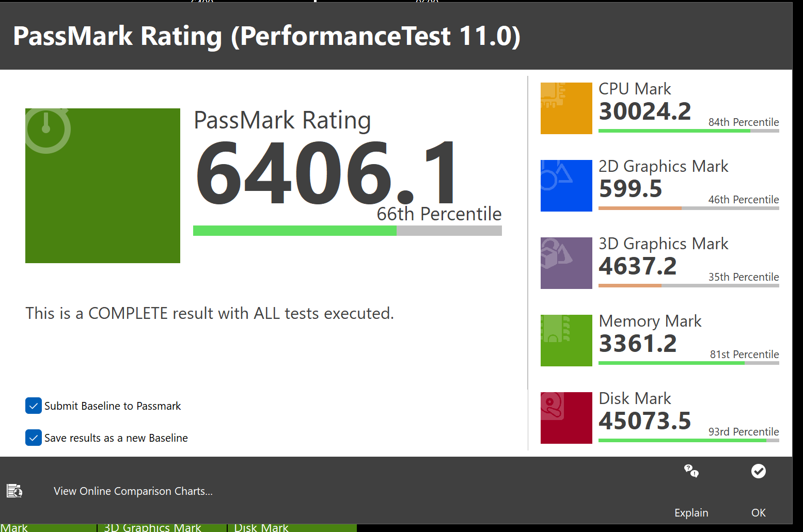Click the 6406.1 rating score

coord(326,173)
